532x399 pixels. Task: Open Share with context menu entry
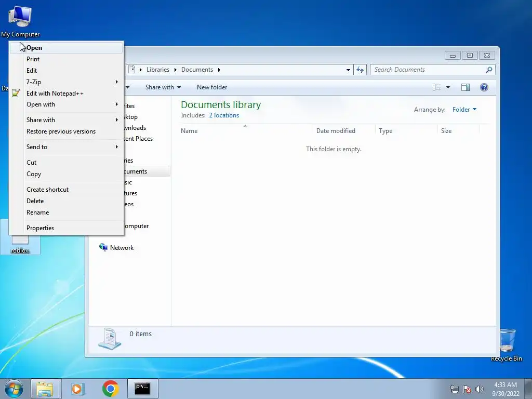pyautogui.click(x=66, y=120)
